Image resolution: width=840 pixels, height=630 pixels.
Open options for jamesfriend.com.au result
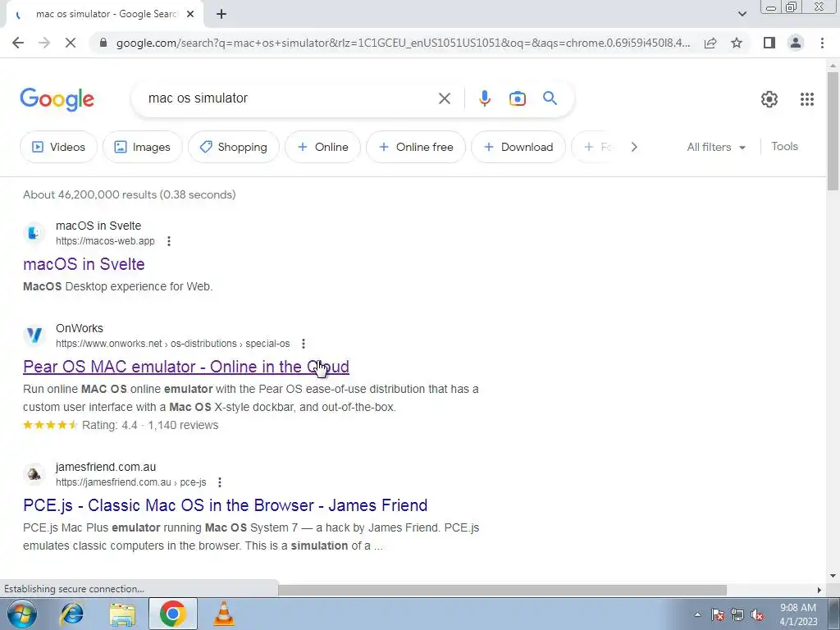coord(220,482)
